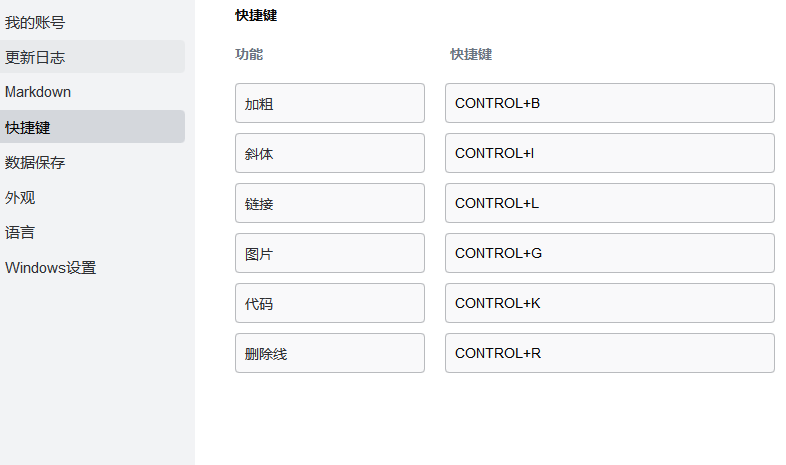Screen dimensions: 786x465
Task: Click the 链接 function field
Action: 329,203
